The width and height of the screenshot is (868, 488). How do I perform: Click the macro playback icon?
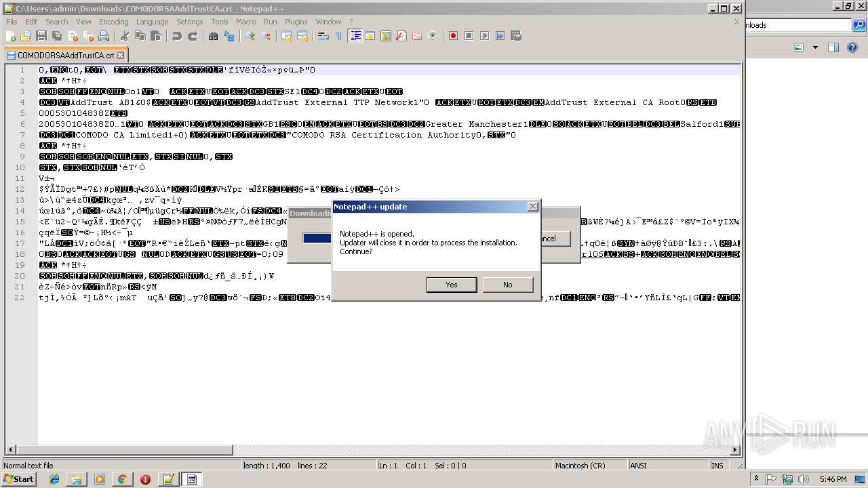484,36
